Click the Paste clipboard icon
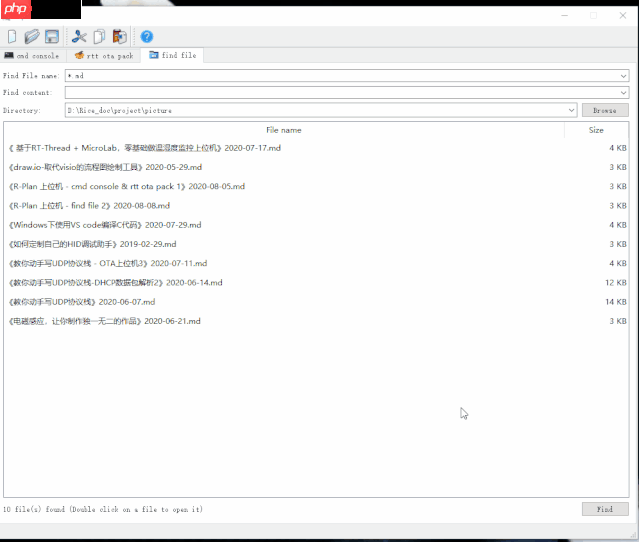Image resolution: width=639 pixels, height=542 pixels. point(120,37)
